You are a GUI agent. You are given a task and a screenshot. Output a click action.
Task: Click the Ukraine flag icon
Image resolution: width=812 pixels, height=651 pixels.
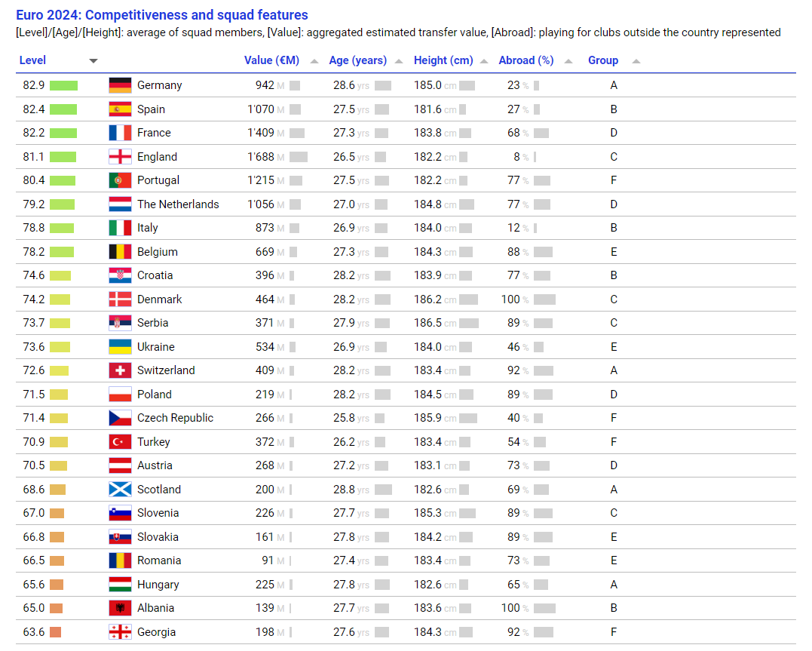120,347
